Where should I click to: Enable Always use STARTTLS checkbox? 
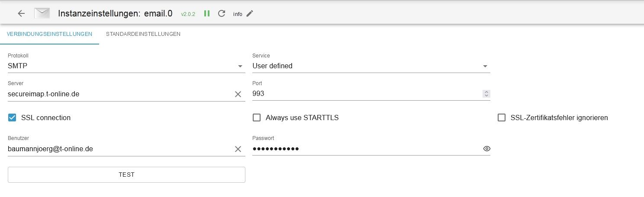pos(257,118)
